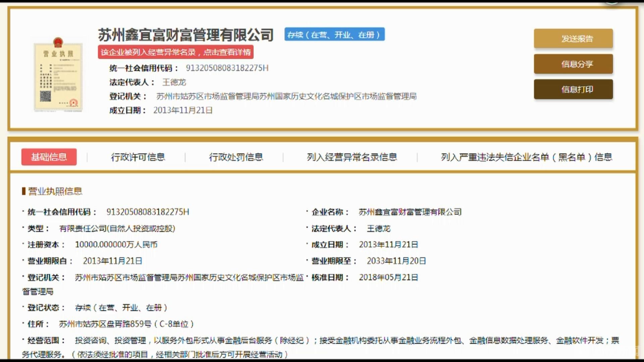Click the 核准日期 value 2018年05月21日
This screenshot has height=362, width=644.
coord(388,278)
